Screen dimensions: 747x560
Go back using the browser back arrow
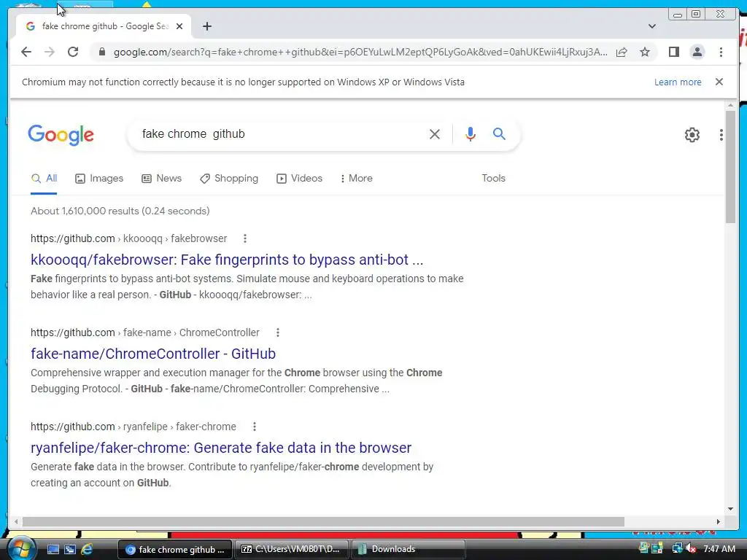pyautogui.click(x=26, y=52)
